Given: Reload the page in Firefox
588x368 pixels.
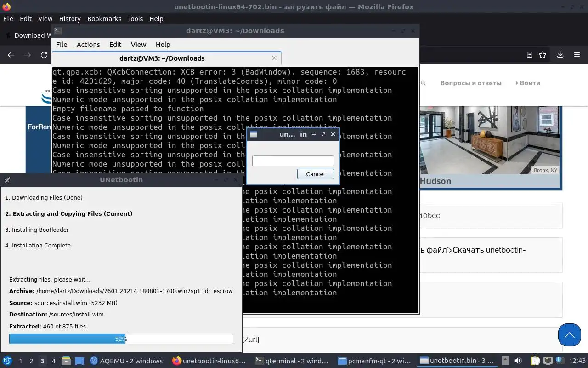Looking at the screenshot, I should pyautogui.click(x=44, y=55).
